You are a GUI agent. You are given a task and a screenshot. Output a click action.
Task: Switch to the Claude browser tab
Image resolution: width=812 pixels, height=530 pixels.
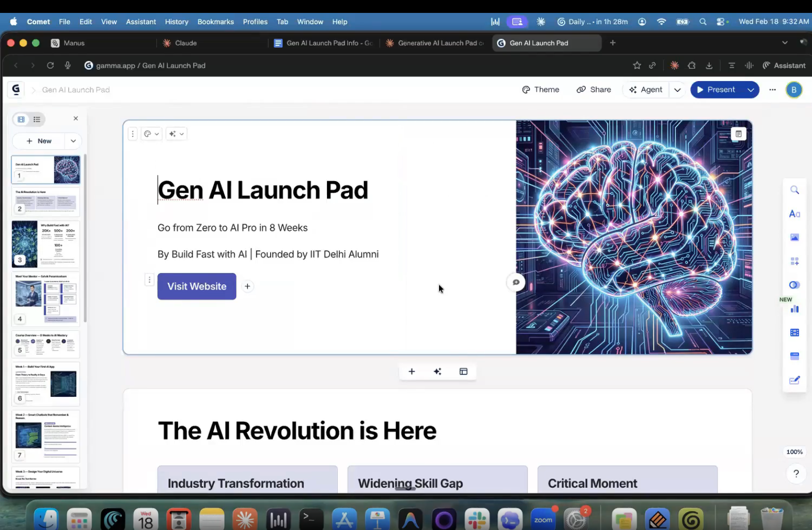click(185, 43)
